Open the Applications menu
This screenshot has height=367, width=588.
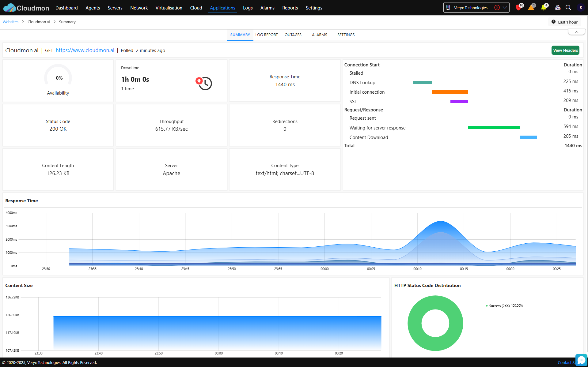(222, 8)
